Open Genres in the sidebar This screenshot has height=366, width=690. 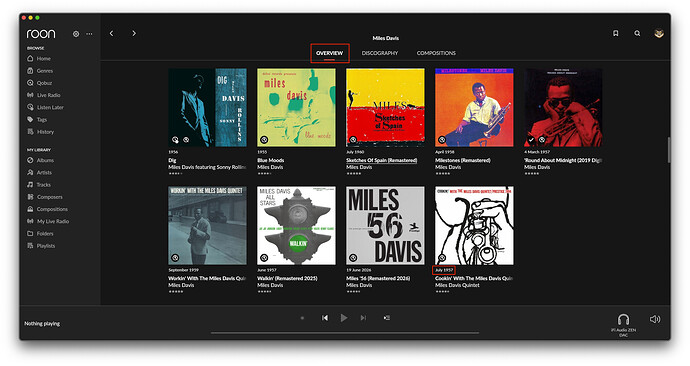40,71
